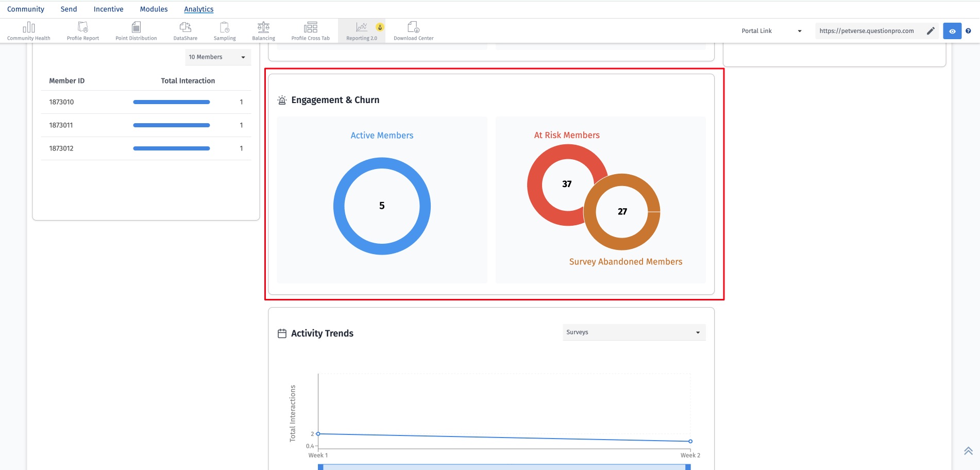This screenshot has height=470, width=980.
Task: Open Point Distribution icon
Action: pos(136,27)
